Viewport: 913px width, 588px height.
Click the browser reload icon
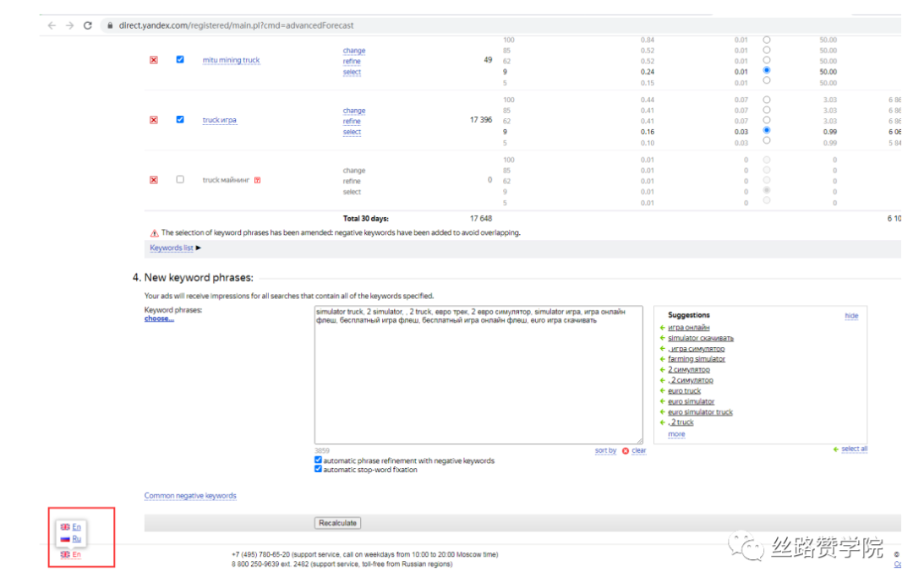88,25
